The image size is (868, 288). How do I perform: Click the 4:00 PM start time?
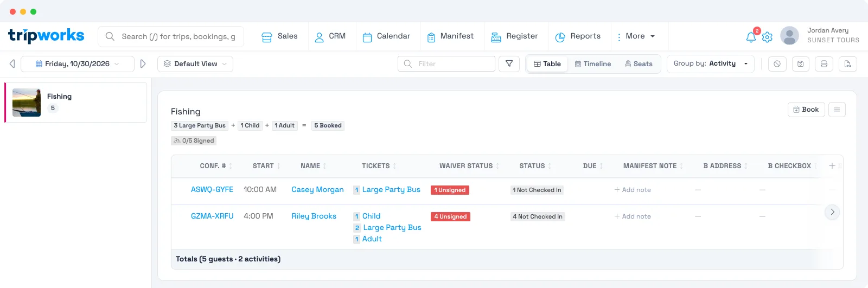click(x=258, y=216)
